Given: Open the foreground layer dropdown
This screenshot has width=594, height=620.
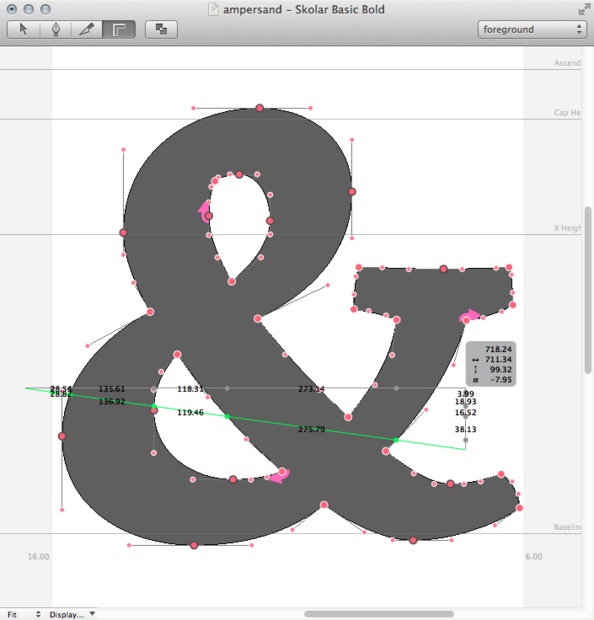Looking at the screenshot, I should click(532, 30).
